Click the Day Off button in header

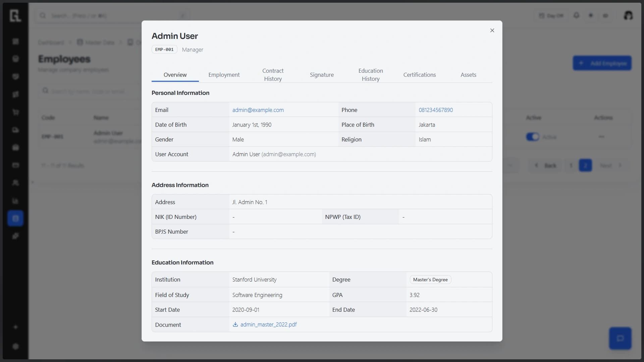[551, 15]
